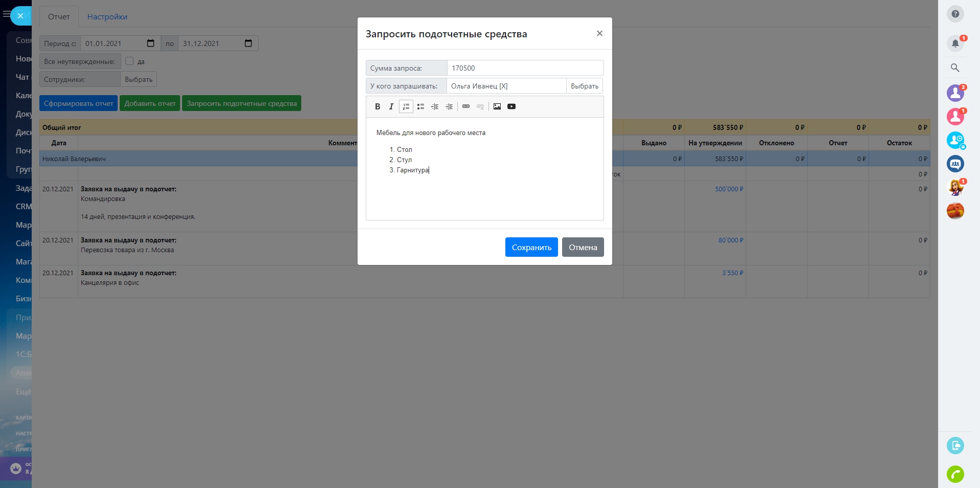Select the Николай Валерьевич row
The height and width of the screenshot is (488, 980).
[484, 159]
